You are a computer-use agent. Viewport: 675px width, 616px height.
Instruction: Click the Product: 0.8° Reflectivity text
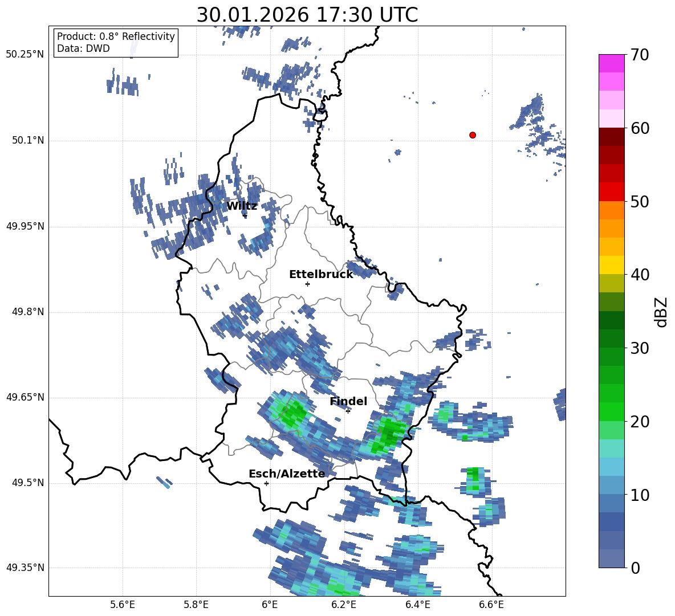(x=116, y=36)
